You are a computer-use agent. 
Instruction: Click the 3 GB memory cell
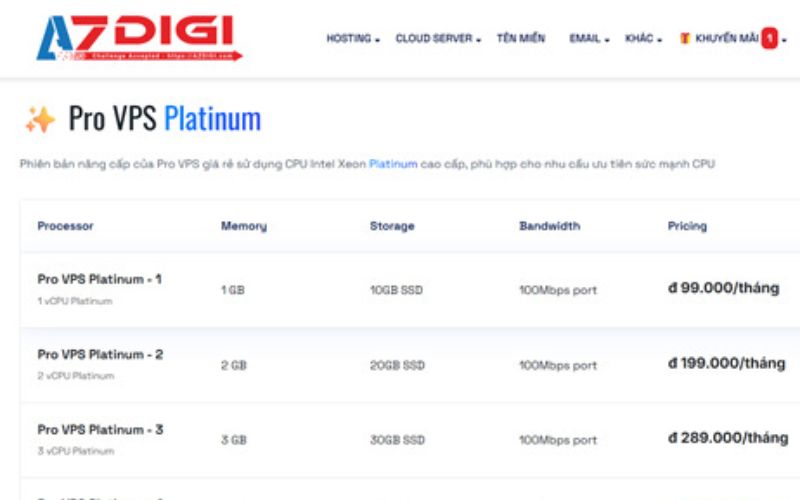(x=234, y=440)
